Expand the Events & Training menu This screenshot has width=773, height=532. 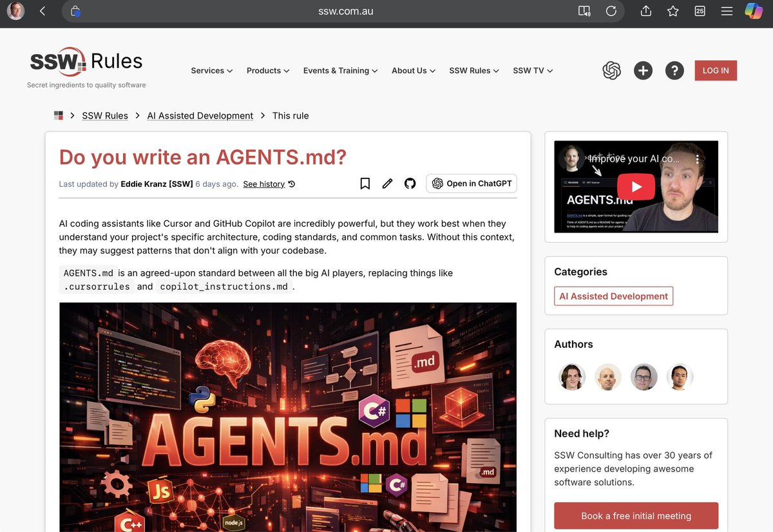click(340, 71)
